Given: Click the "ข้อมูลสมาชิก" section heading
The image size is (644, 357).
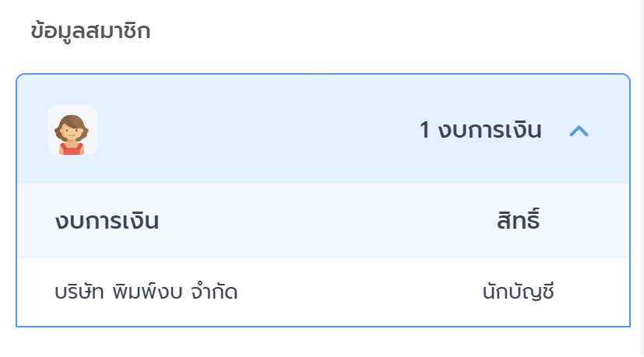Looking at the screenshot, I should point(90,31).
